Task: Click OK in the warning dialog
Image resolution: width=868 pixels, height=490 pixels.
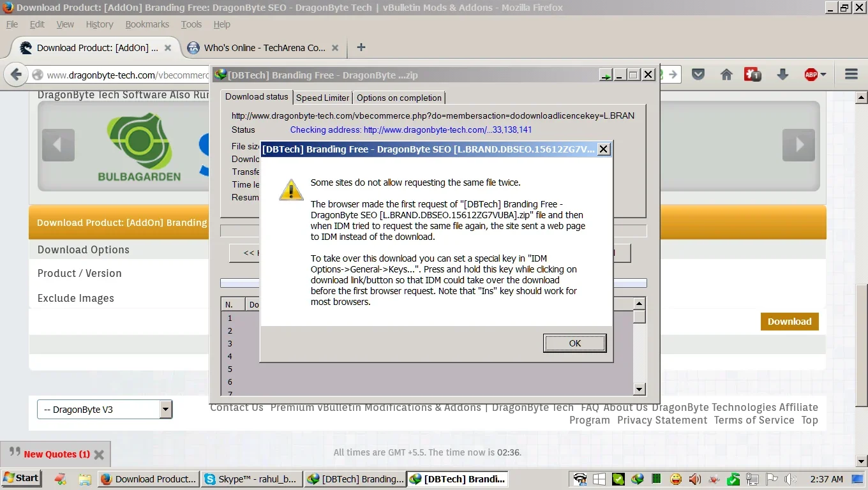Action: tap(574, 343)
